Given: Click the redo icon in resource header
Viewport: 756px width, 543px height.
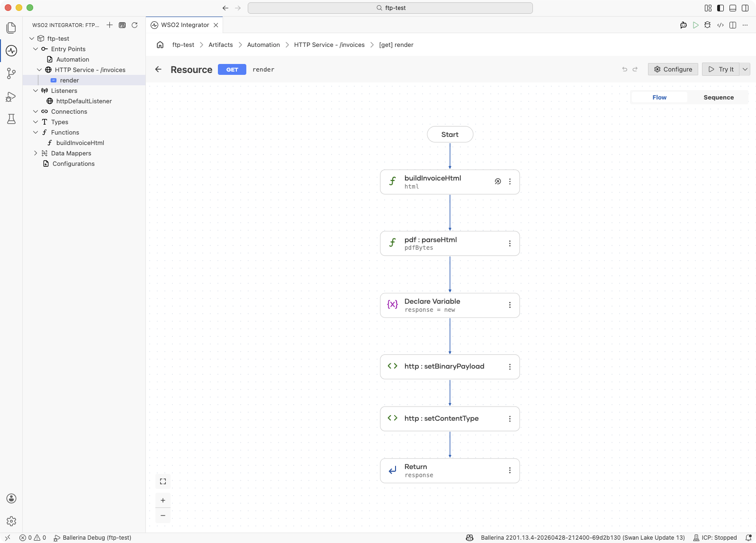Looking at the screenshot, I should (635, 69).
